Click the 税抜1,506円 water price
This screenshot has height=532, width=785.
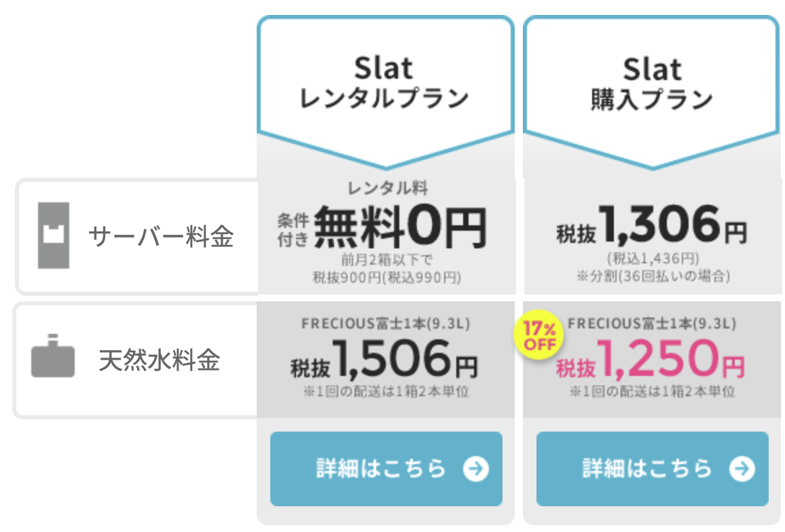pos(384,358)
